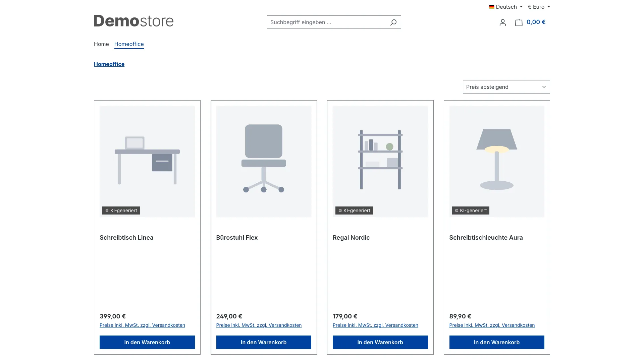Click the search magnifier icon
The width and height of the screenshot is (644, 362).
click(393, 22)
